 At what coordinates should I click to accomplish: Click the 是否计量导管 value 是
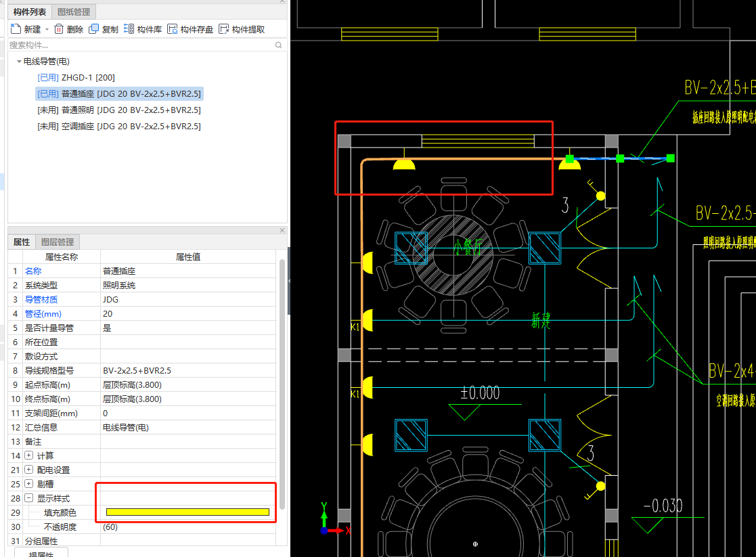tap(188, 328)
